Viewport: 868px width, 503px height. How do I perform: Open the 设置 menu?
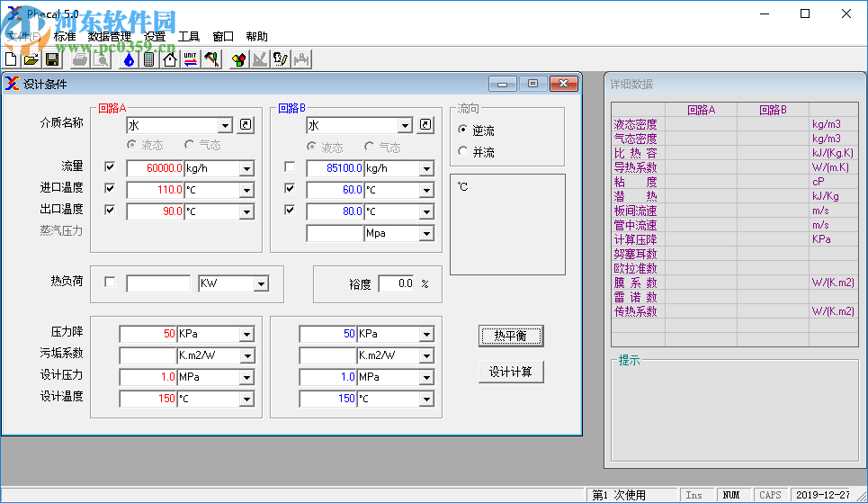[155, 37]
